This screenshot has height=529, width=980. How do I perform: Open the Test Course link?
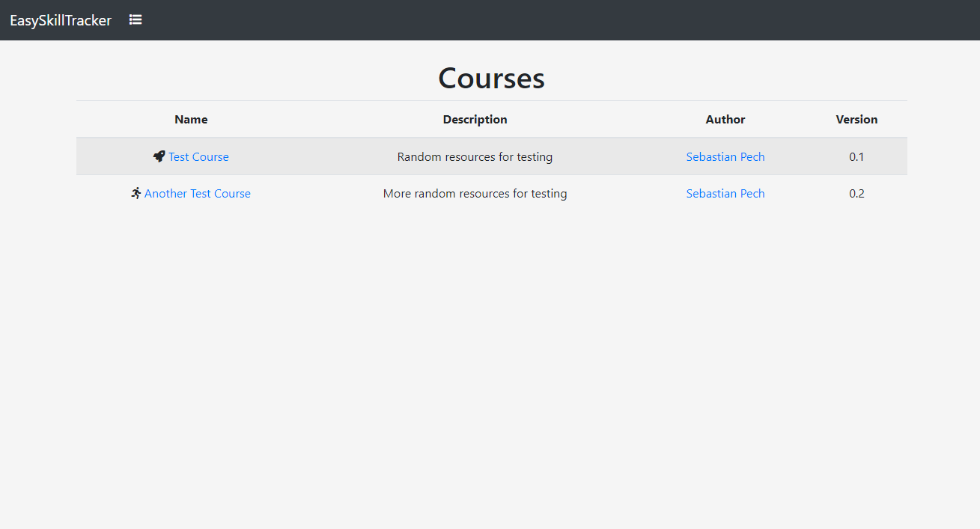pyautogui.click(x=198, y=156)
